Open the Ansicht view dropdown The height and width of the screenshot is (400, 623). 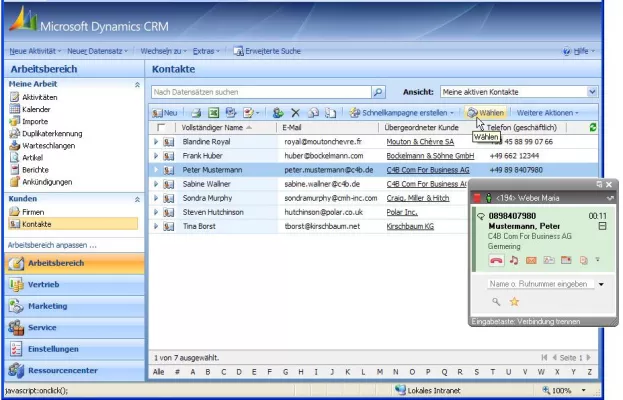click(x=592, y=92)
